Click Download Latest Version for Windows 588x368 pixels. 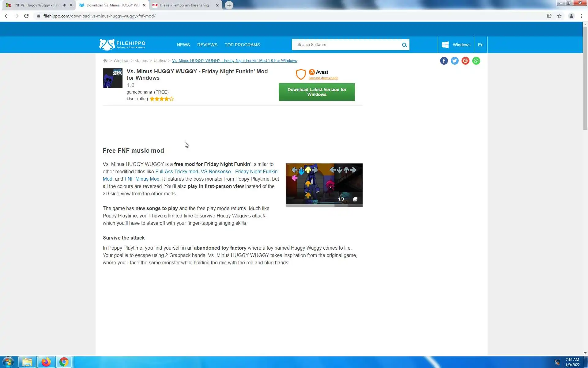pyautogui.click(x=317, y=92)
